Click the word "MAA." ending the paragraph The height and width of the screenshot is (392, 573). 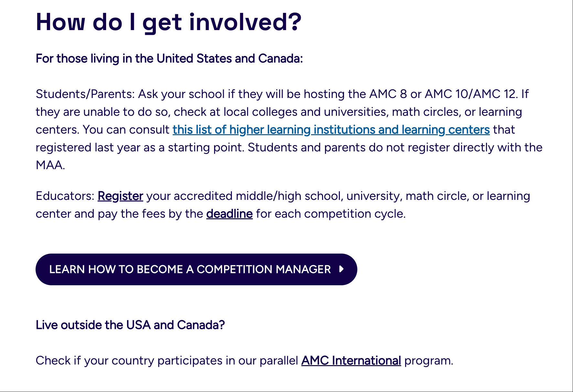click(x=50, y=165)
